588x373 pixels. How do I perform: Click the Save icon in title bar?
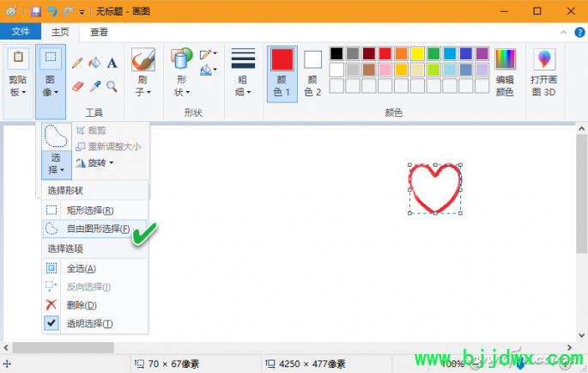pyautogui.click(x=36, y=12)
